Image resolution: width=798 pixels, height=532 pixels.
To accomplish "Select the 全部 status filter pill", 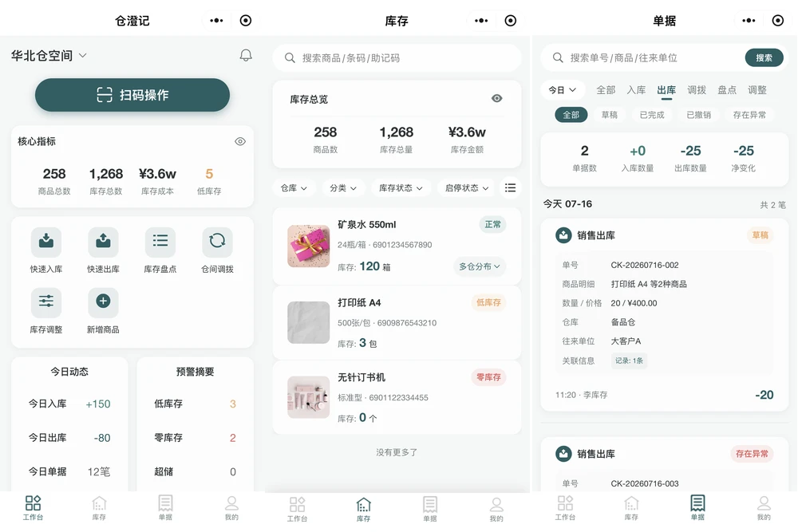I will click(x=571, y=114).
